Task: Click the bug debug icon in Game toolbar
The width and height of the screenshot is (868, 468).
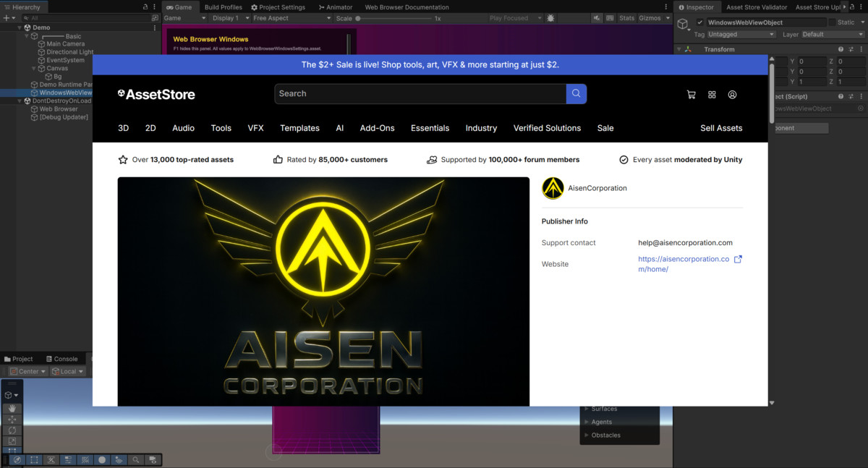Action: 551,18
